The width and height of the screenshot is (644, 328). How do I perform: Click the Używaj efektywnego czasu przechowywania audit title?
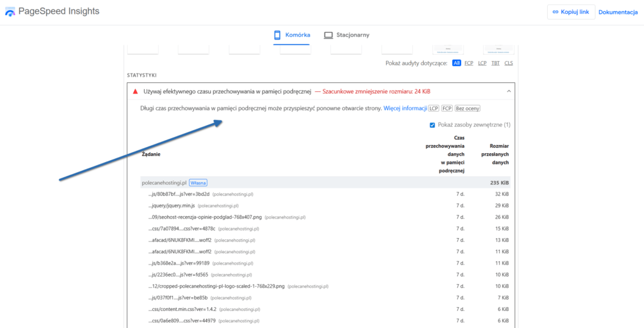click(227, 91)
